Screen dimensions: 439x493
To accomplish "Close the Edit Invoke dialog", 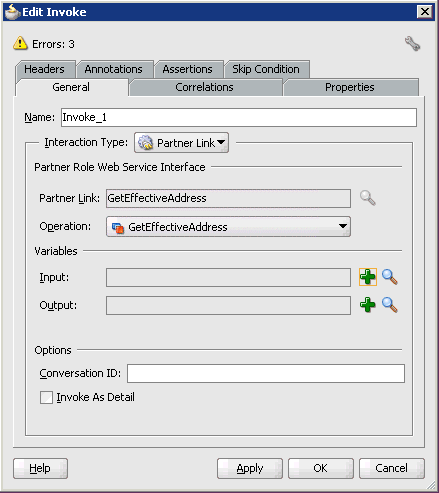I will pyautogui.click(x=425, y=12).
